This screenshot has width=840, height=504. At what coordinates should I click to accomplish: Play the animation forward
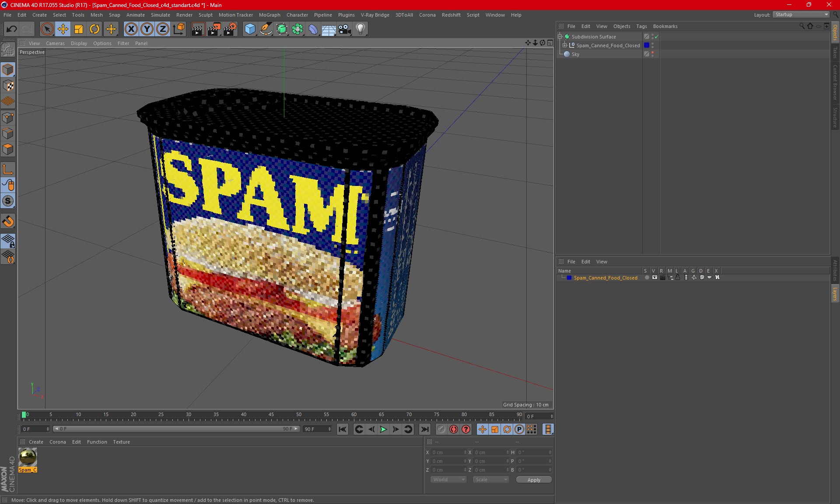click(x=383, y=429)
